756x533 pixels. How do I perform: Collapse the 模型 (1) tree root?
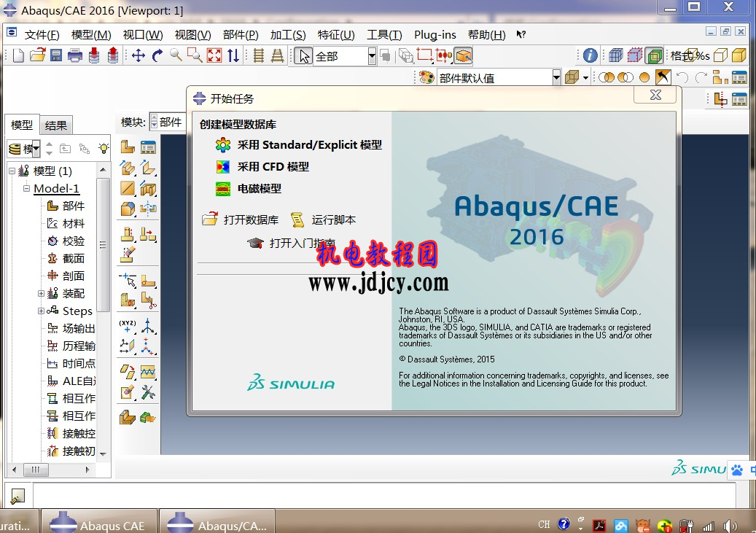pyautogui.click(x=12, y=171)
